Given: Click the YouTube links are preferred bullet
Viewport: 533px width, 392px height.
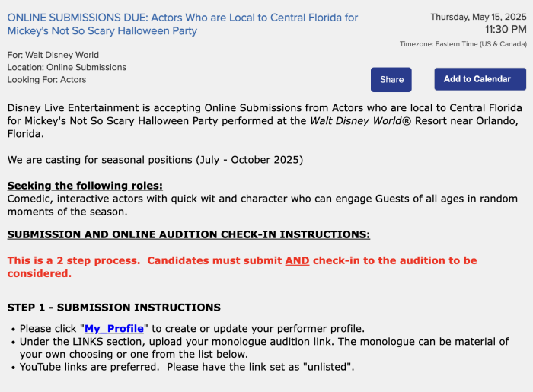Looking at the screenshot, I should click(x=187, y=367).
